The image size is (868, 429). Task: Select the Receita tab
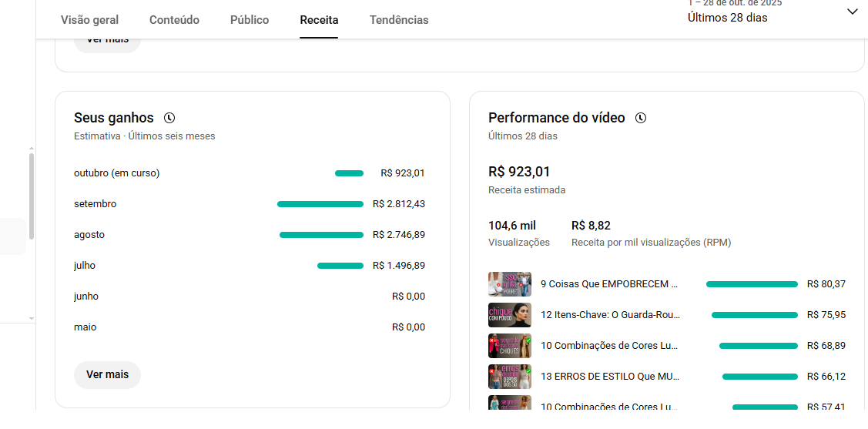pyautogui.click(x=319, y=20)
